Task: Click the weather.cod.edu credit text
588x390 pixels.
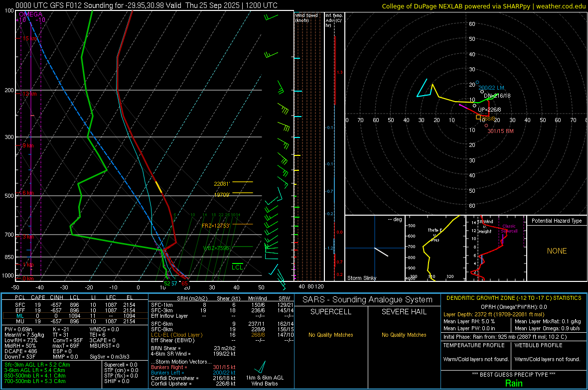Action: [483, 6]
